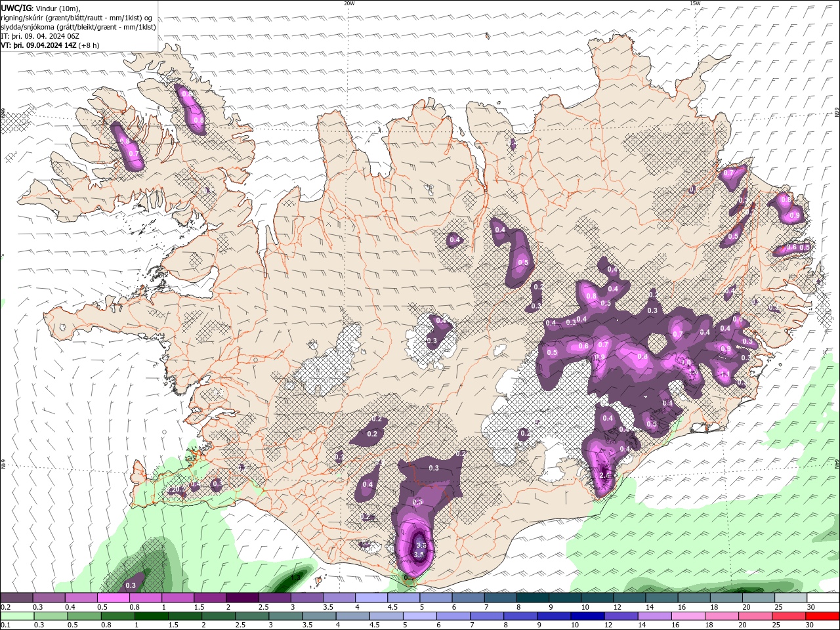The image size is (840, 630).
Task: Click the "1.1" precipitation value on the map
Action: 725,373
